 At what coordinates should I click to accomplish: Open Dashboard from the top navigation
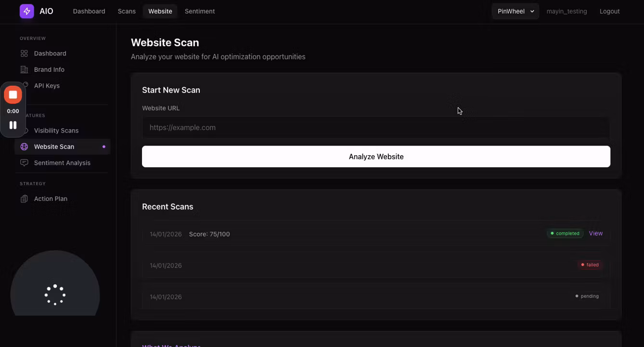[89, 11]
